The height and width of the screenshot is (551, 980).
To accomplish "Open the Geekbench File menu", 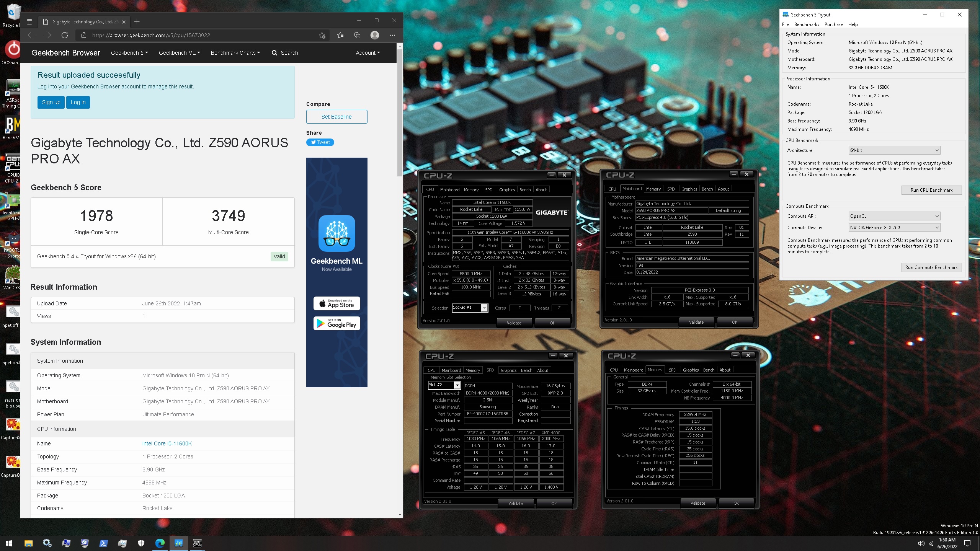I will pos(786,24).
